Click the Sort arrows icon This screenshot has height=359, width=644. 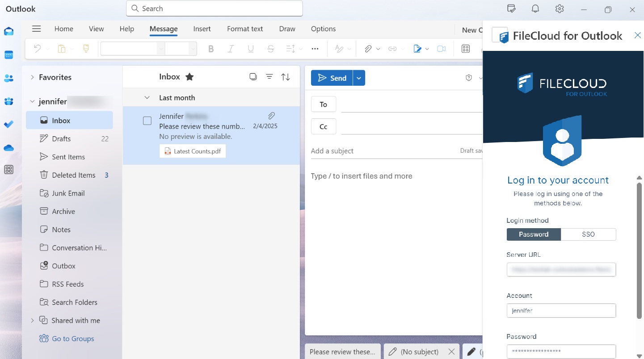[286, 77]
